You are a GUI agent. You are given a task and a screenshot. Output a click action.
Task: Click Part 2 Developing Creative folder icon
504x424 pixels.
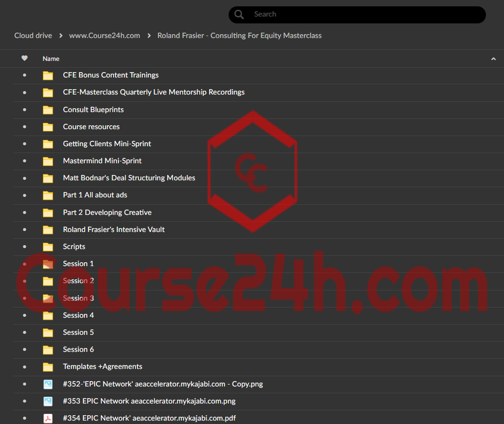pos(48,212)
